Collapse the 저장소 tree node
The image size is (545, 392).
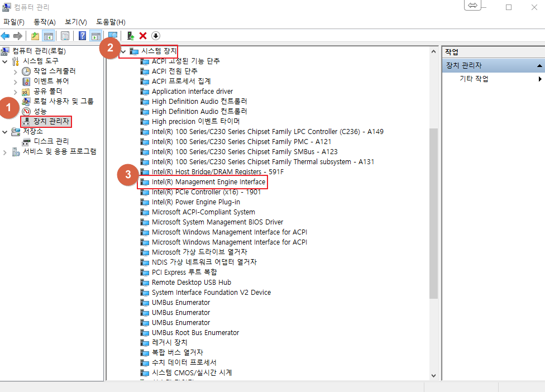(x=5, y=132)
